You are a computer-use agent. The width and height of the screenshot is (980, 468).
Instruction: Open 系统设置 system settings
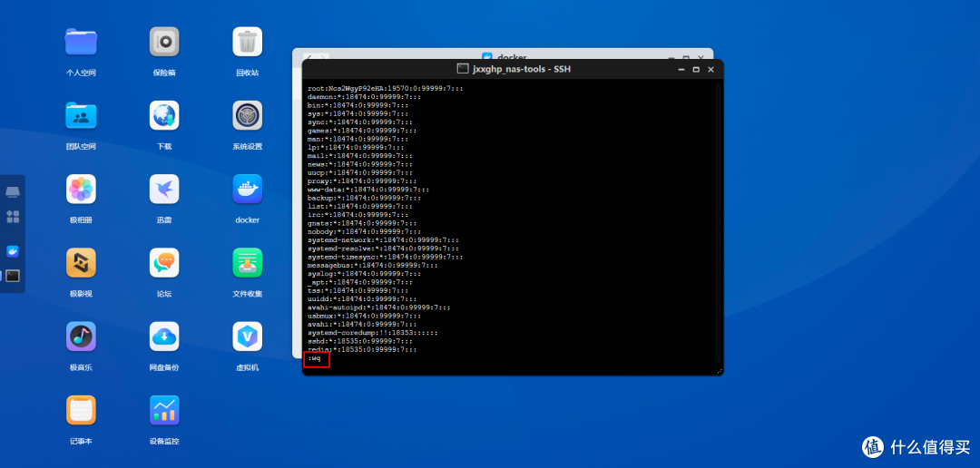(x=247, y=115)
